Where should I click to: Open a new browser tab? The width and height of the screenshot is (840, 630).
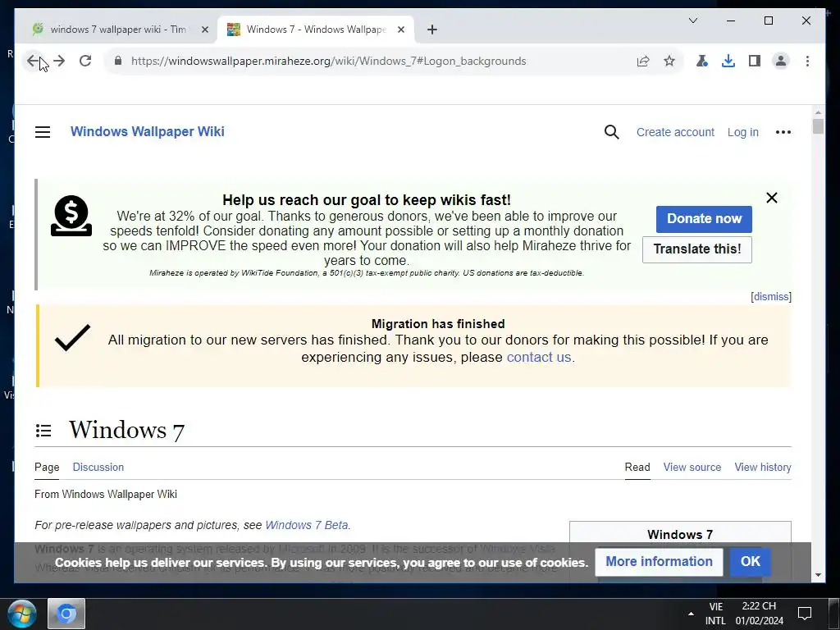point(432,30)
